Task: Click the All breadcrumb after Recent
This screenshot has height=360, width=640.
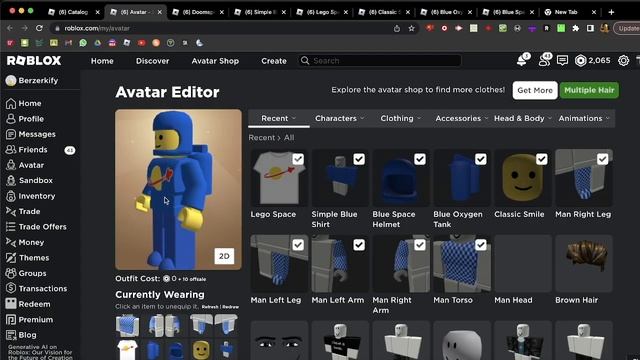Action: [289, 138]
